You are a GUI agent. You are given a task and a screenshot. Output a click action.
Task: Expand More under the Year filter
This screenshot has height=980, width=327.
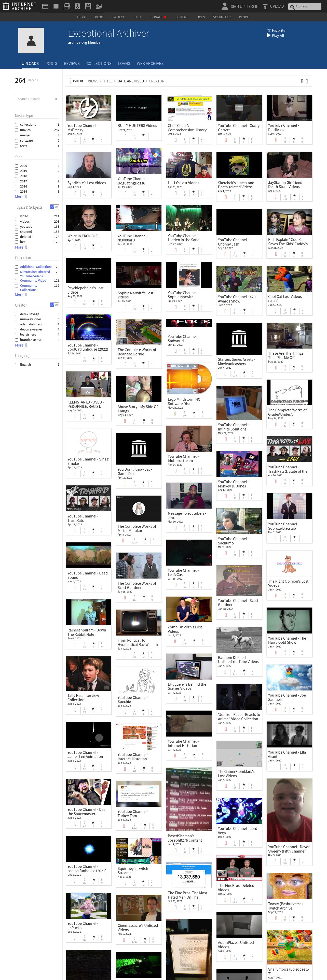pos(21,197)
